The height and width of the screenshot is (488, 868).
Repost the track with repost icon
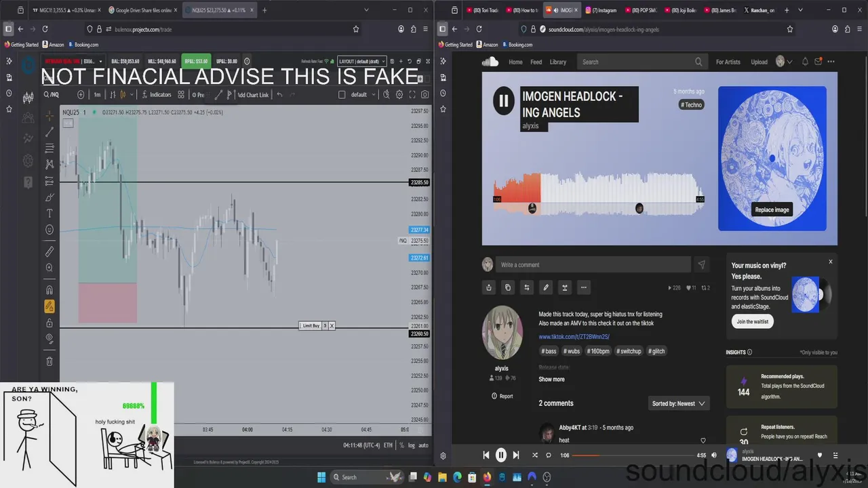[x=526, y=287]
